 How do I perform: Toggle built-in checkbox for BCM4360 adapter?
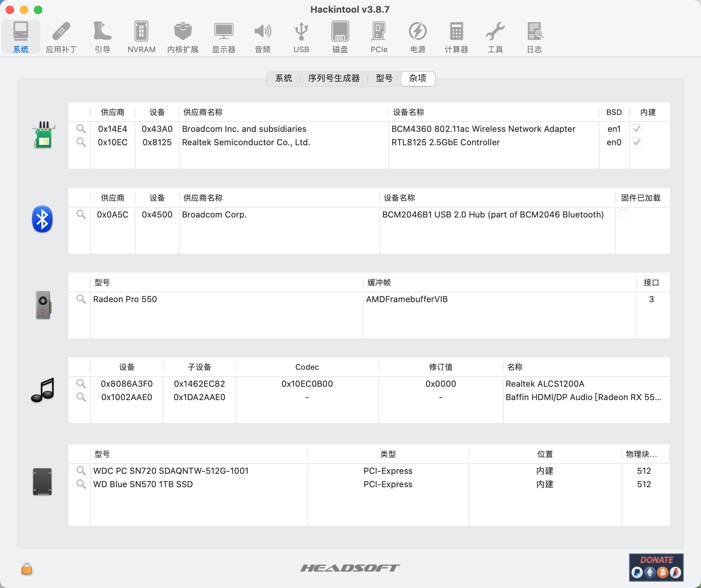click(637, 129)
